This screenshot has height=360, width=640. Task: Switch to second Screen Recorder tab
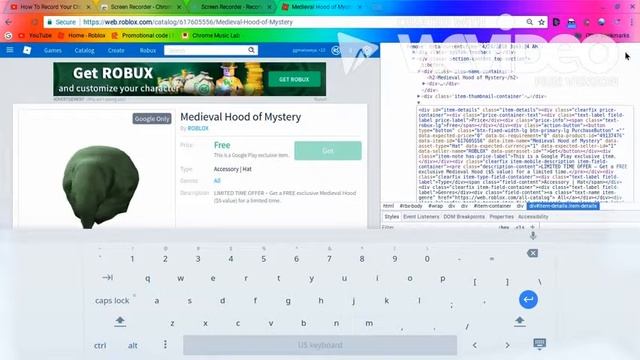[x=231, y=7]
